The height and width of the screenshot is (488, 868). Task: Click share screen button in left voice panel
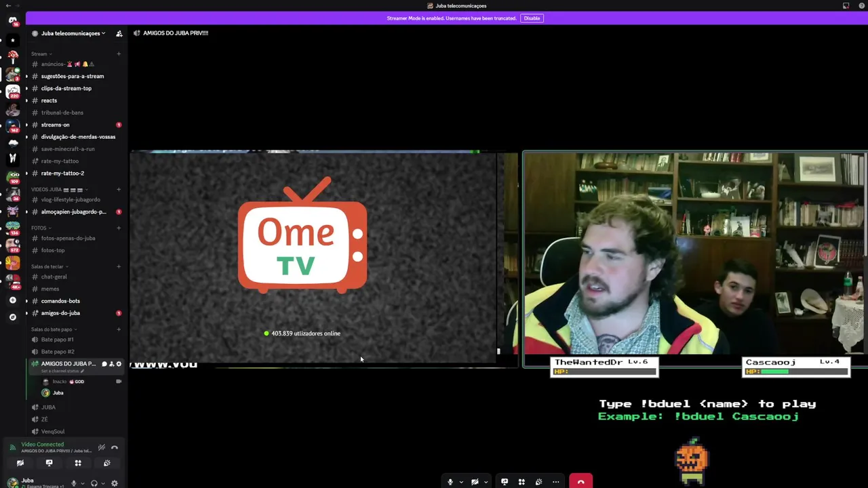[49, 463]
